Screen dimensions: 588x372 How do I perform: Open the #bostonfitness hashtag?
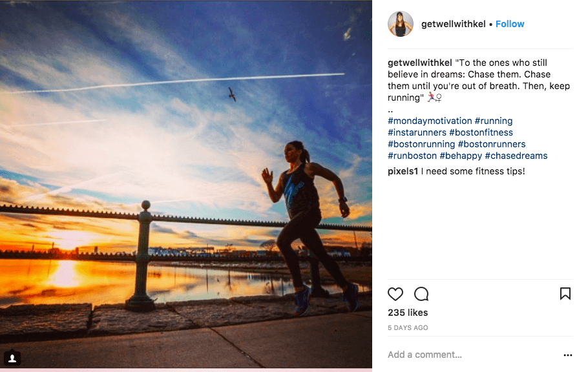(481, 132)
